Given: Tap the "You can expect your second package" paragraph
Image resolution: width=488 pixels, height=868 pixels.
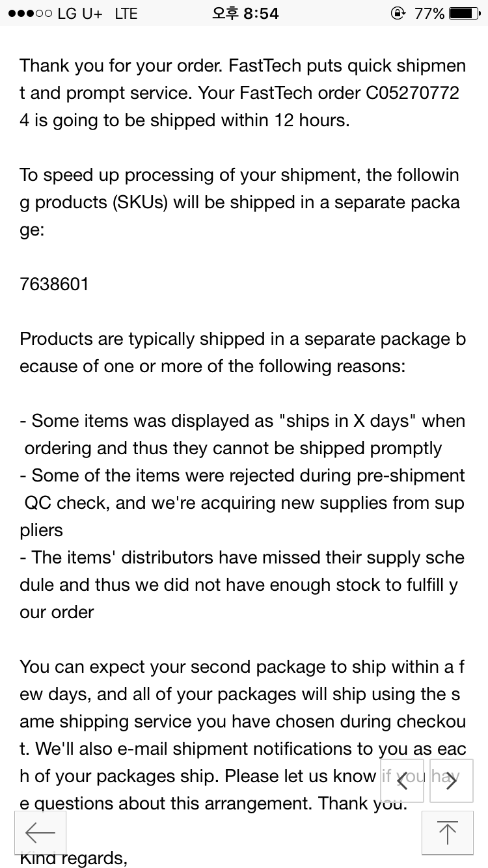Looking at the screenshot, I should coord(242,735).
